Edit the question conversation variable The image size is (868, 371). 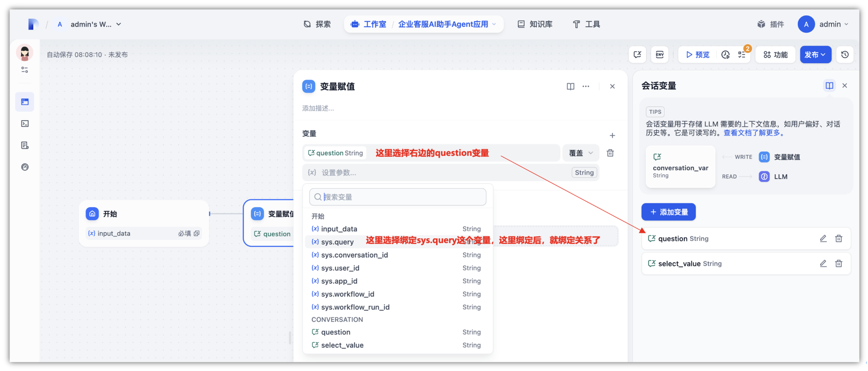point(823,239)
